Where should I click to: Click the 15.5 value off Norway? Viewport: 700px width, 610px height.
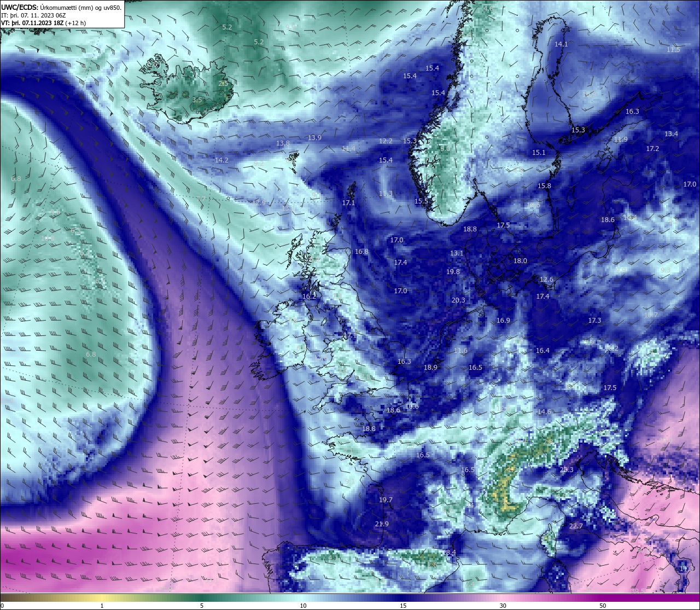pos(421,201)
